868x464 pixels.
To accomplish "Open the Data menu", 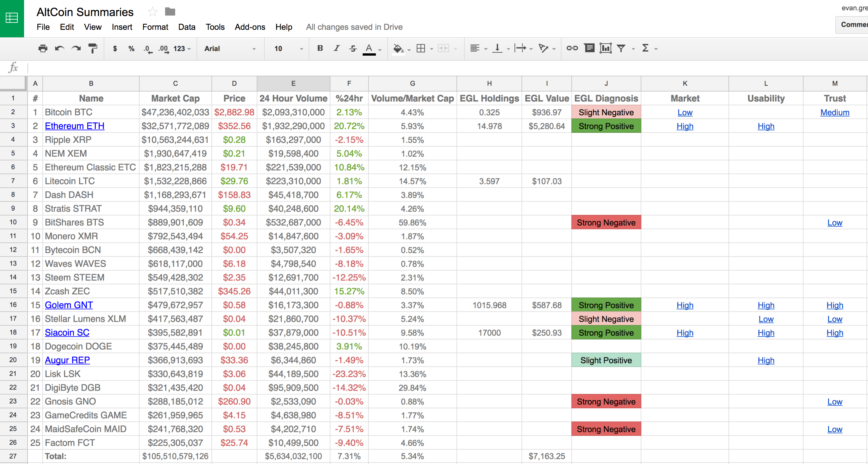I will click(187, 27).
